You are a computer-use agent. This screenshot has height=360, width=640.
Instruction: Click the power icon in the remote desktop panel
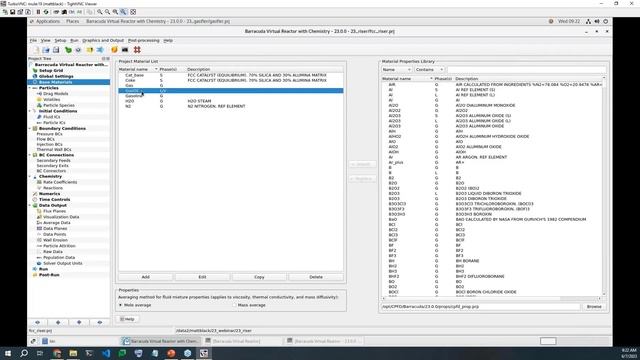click(606, 21)
